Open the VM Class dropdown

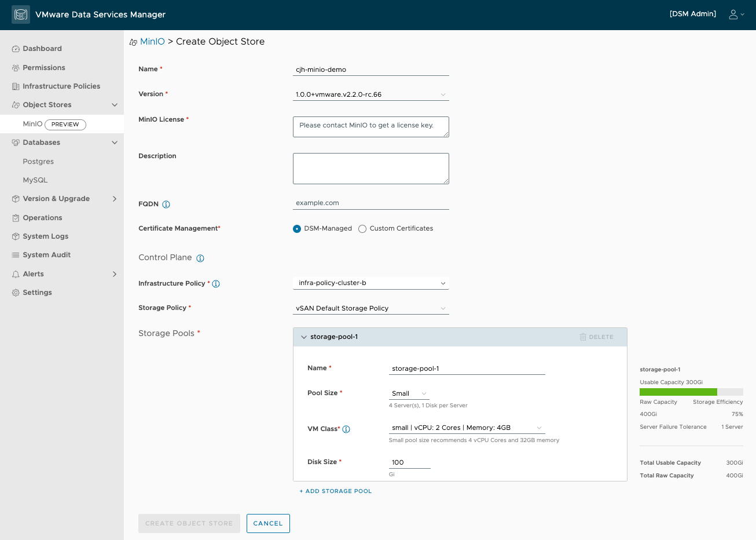click(x=467, y=428)
